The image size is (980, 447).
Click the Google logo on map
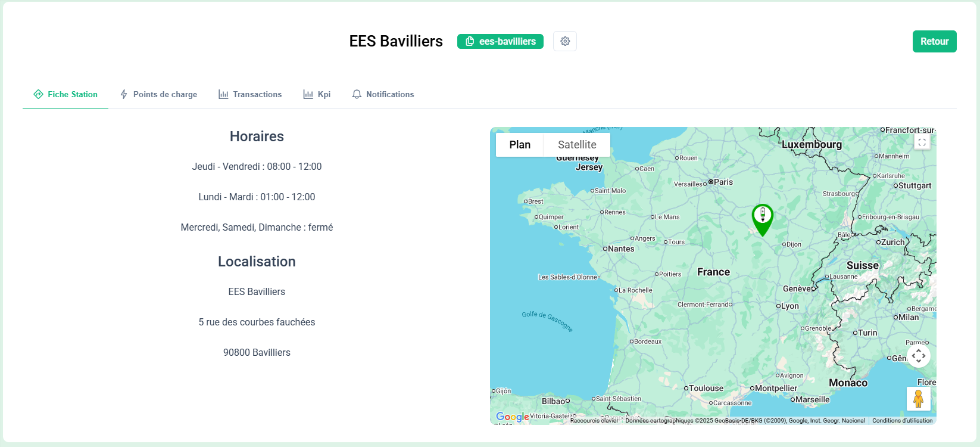pyautogui.click(x=512, y=417)
